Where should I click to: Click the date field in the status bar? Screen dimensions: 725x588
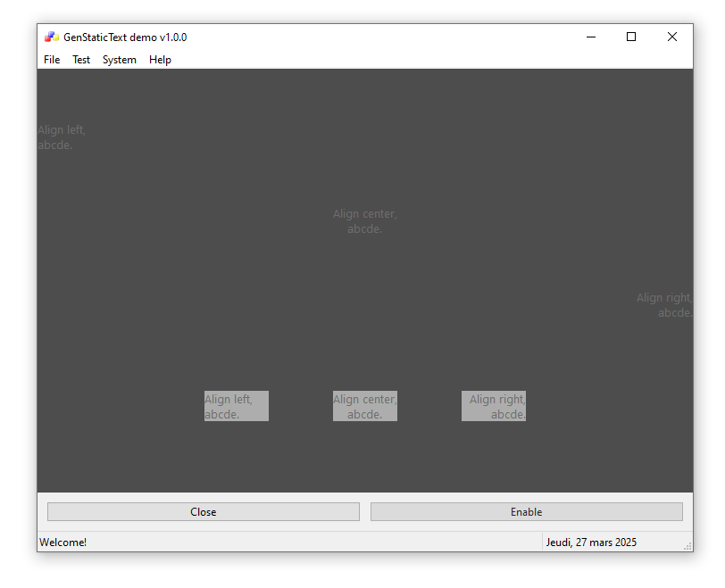591,542
